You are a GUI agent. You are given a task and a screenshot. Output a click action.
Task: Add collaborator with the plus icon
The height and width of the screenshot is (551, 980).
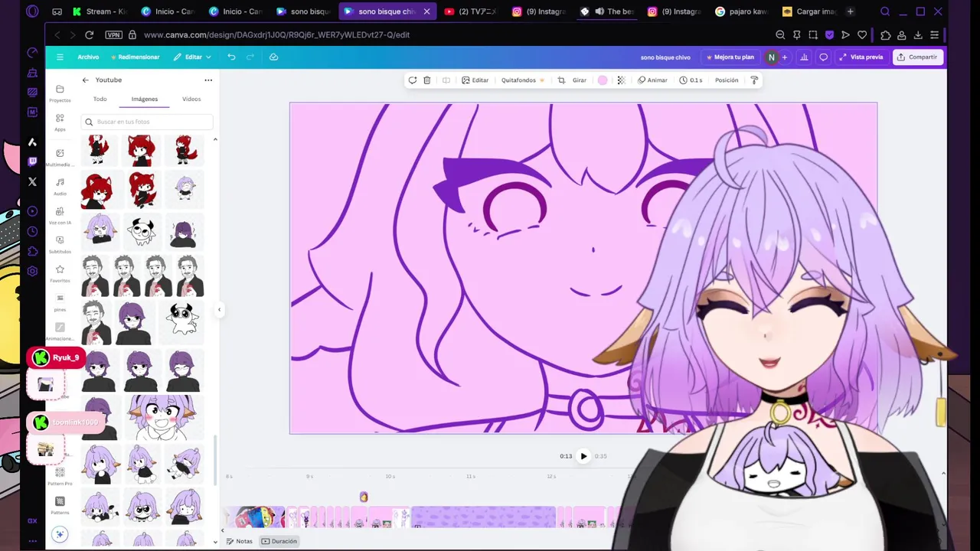(x=784, y=57)
